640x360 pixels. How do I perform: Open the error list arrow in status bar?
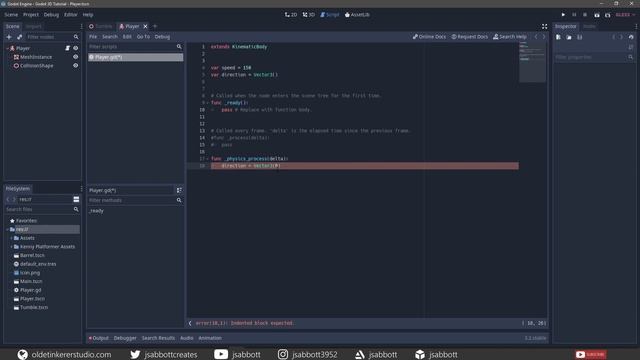[x=190, y=323]
